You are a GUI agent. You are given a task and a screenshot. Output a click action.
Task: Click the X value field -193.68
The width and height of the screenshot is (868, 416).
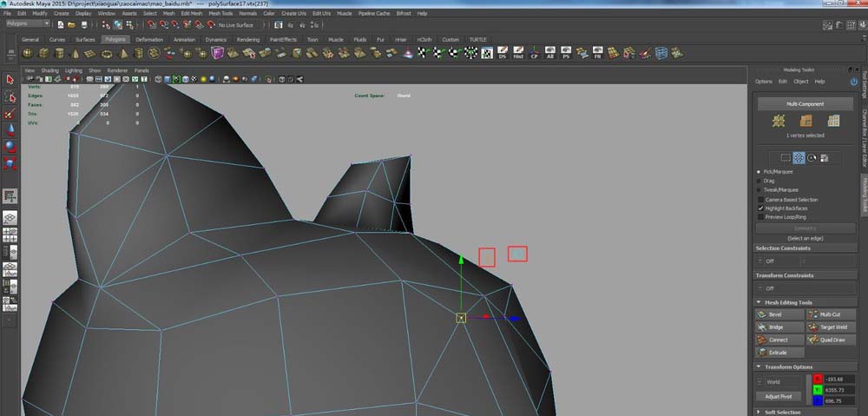click(x=839, y=379)
